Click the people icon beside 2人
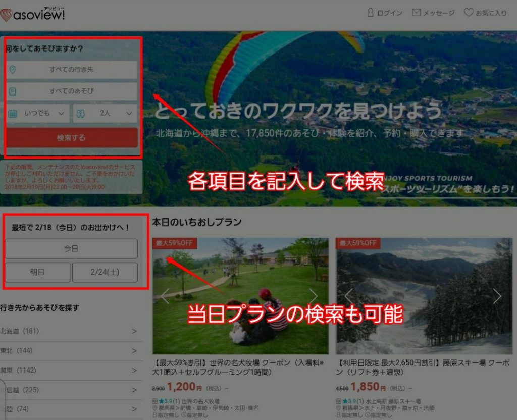 (80, 114)
